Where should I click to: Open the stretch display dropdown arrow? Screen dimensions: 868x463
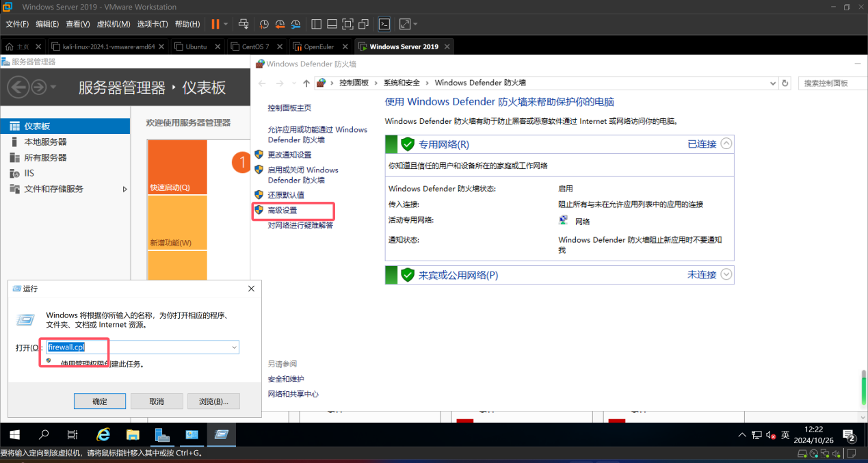415,24
